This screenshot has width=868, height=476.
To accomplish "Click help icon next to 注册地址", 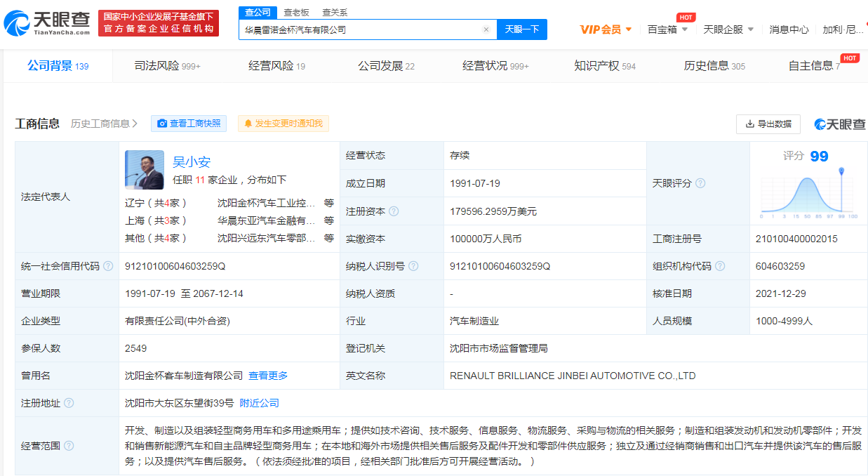I will [x=69, y=403].
